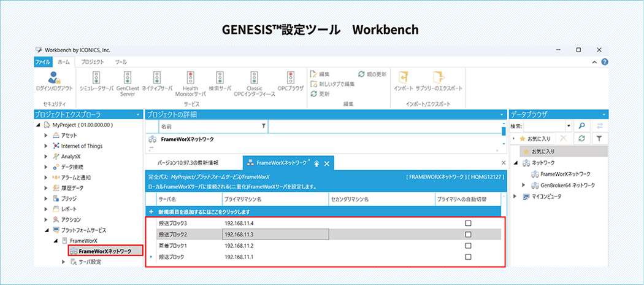The height and width of the screenshot is (285, 644).
Task: Click the シミュレータサーバ traffic light icon
Action: [96, 77]
